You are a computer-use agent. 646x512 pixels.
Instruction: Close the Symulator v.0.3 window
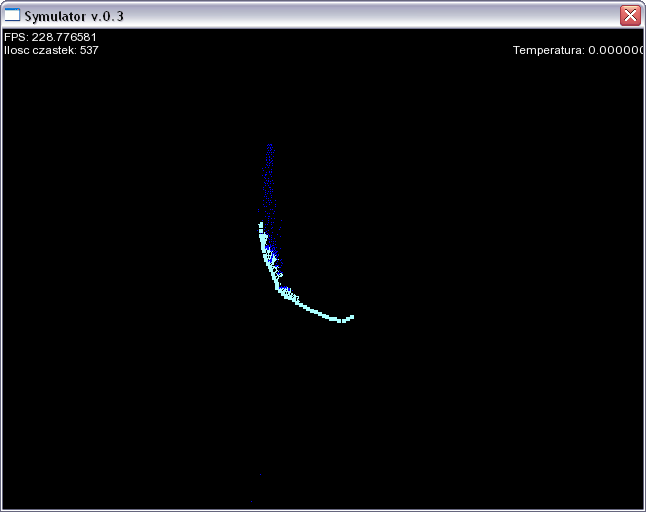pos(630,15)
